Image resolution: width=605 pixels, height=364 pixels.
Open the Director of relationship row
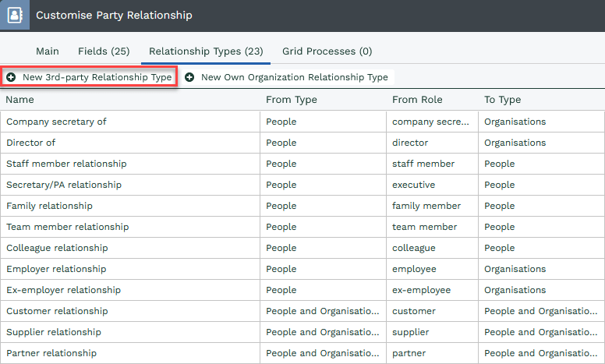(x=302, y=143)
